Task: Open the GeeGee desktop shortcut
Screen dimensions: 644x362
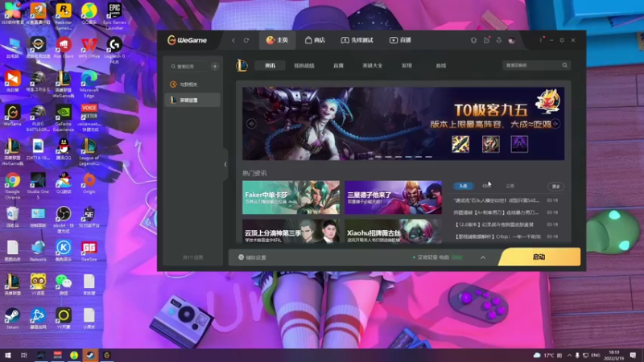Action: point(89,251)
